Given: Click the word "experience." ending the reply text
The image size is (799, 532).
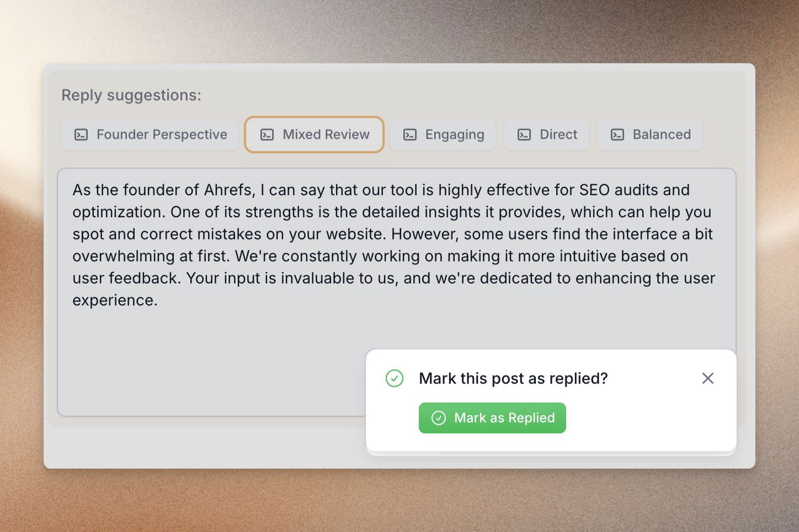Looking at the screenshot, I should tap(115, 300).
